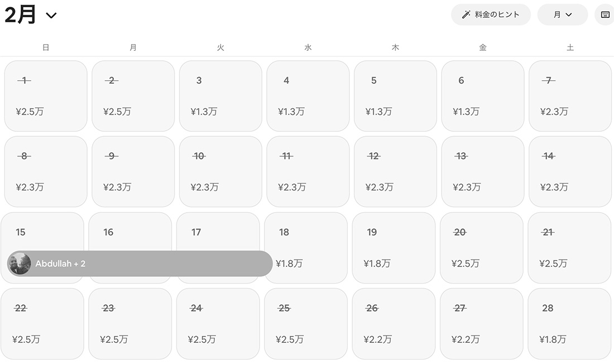Select February 4 priced ¥1.3万
Screen dimensions: 614x364
[308, 96]
